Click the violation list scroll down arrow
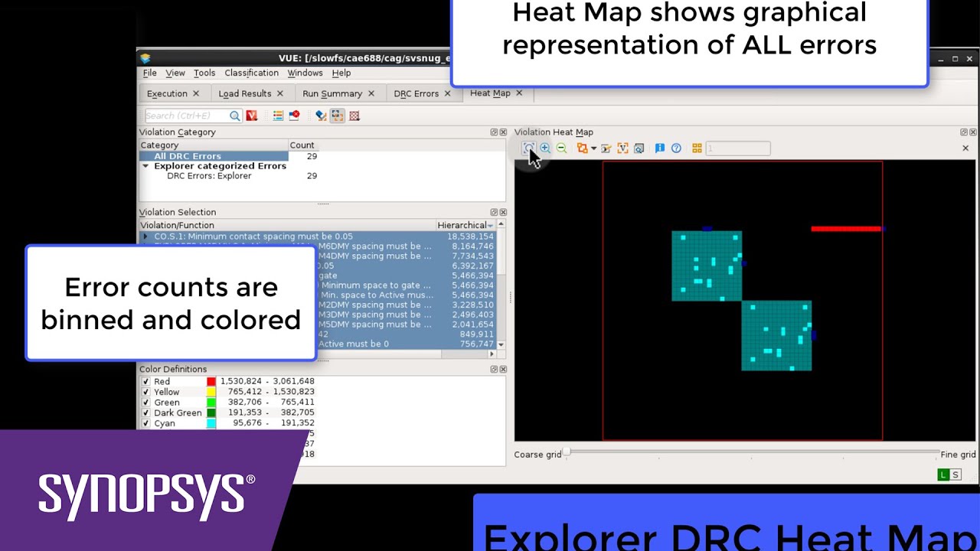The width and height of the screenshot is (980, 551). (501, 345)
